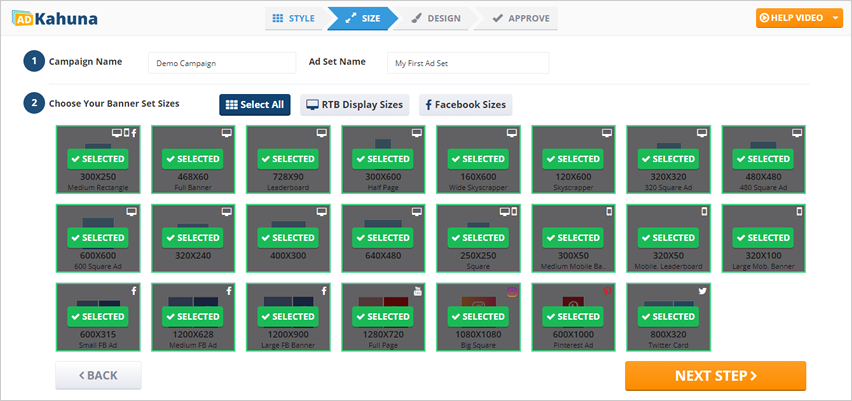Viewport: 852px width, 401px height.
Task: Go to the Style step tab
Action: coord(293,18)
